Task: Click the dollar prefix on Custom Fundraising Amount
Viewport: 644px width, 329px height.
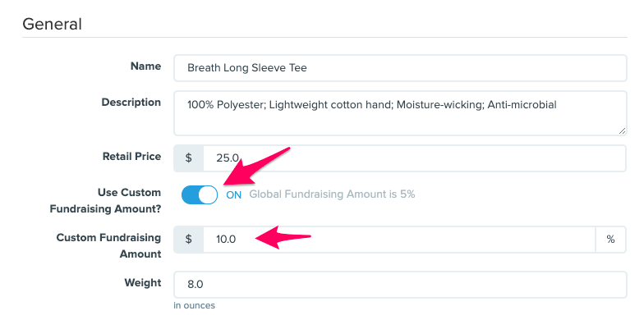Action: point(188,239)
